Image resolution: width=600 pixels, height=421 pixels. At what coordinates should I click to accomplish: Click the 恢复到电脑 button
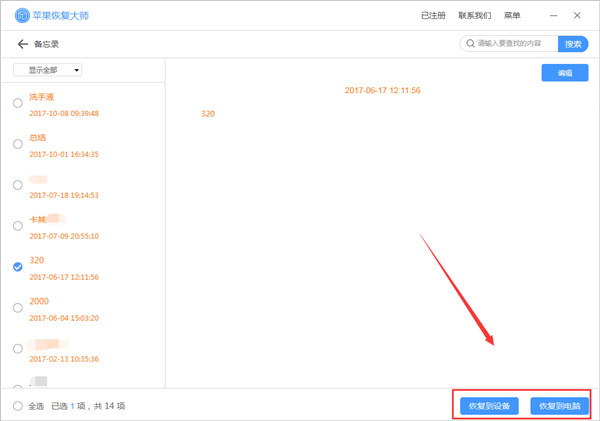pyautogui.click(x=559, y=406)
